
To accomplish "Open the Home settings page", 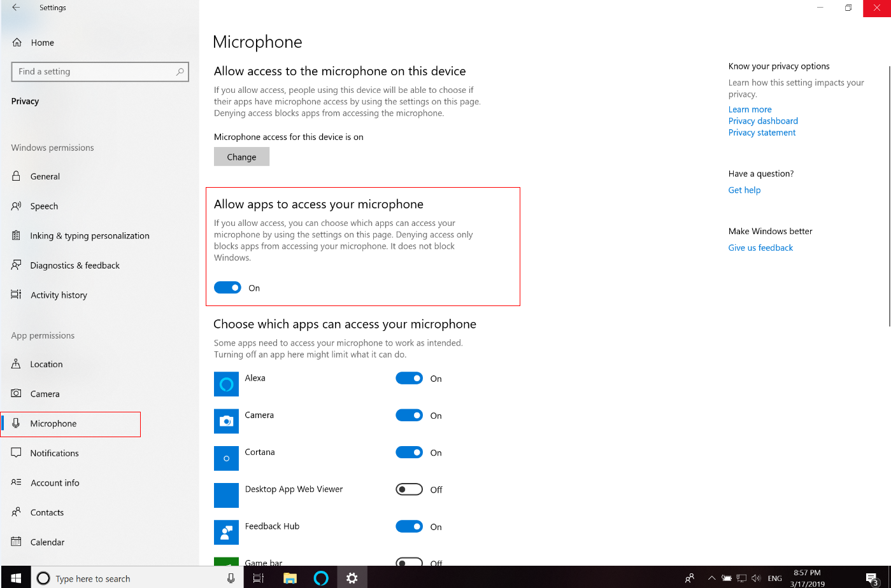I will point(42,43).
